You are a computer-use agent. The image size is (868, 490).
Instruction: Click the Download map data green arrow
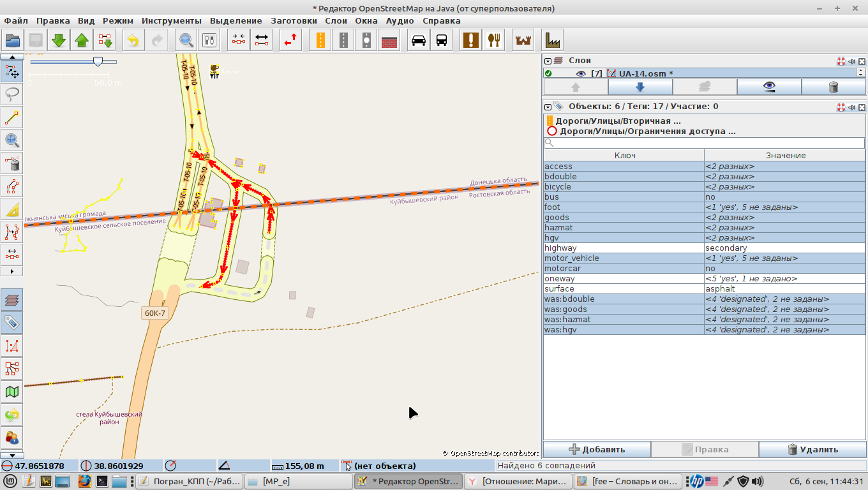click(59, 40)
